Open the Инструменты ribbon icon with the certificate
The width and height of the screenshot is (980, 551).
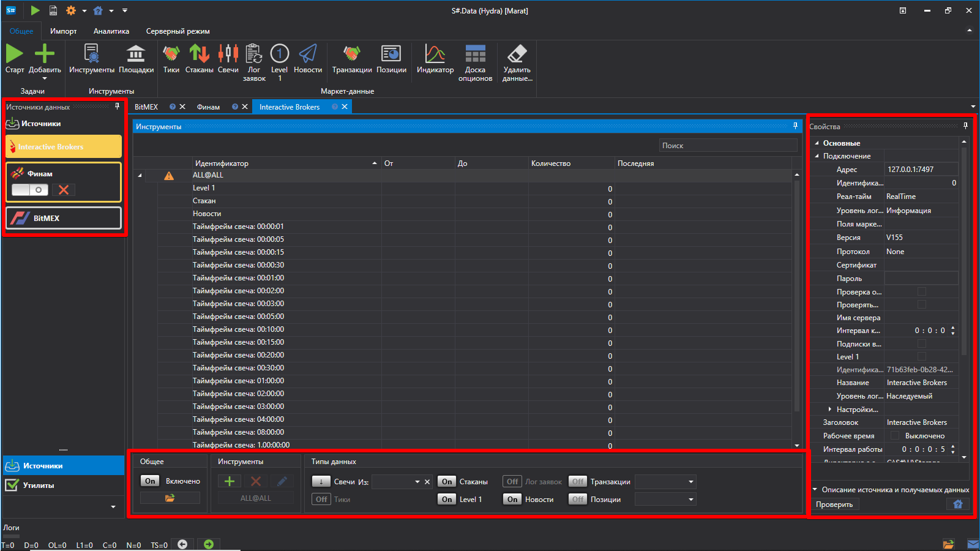click(x=92, y=59)
